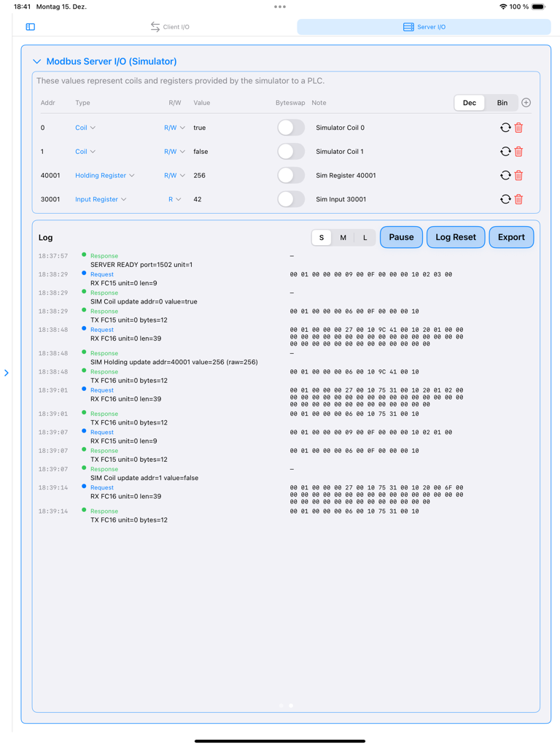The height and width of the screenshot is (747, 560).
Task: Set log size to M
Action: tap(343, 237)
